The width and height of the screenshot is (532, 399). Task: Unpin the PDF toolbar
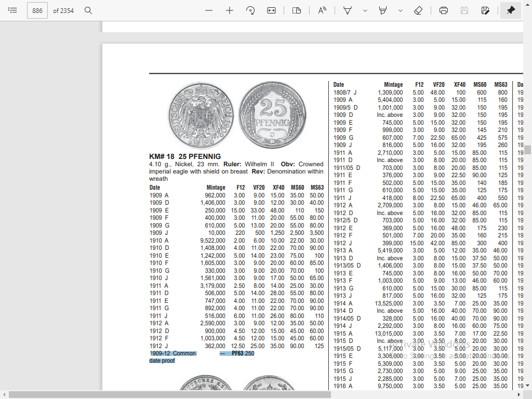(511, 10)
